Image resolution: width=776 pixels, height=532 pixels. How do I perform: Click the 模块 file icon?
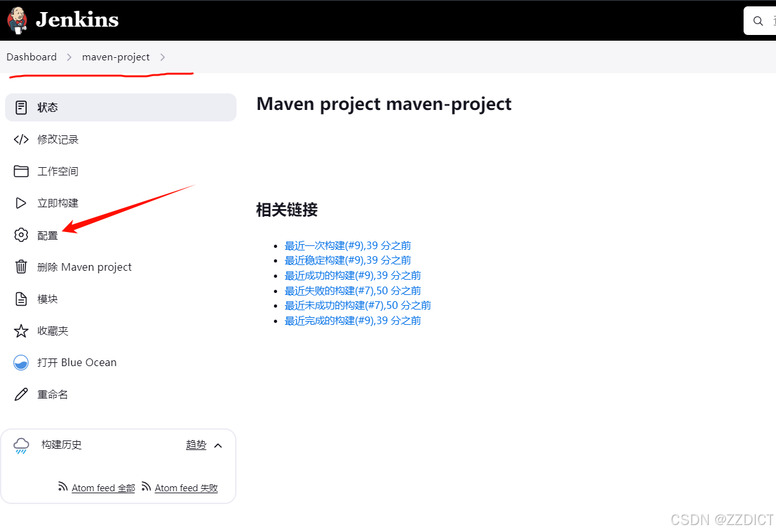point(21,299)
